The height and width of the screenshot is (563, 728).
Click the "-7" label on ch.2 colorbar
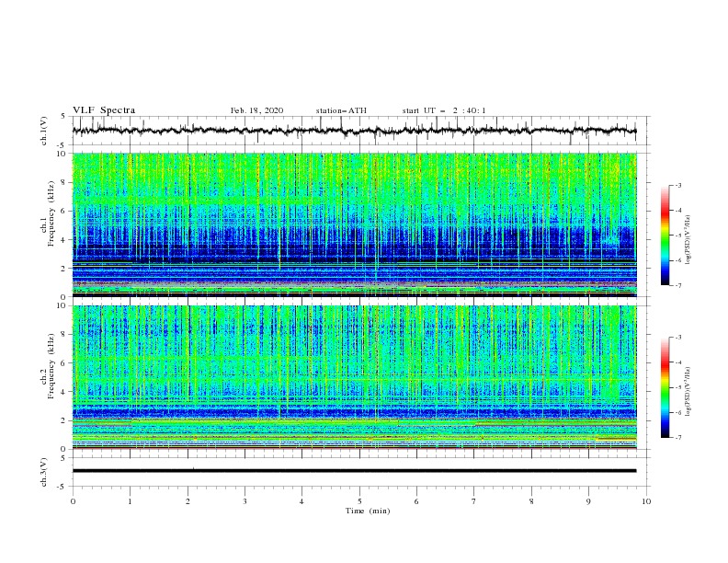[677, 438]
